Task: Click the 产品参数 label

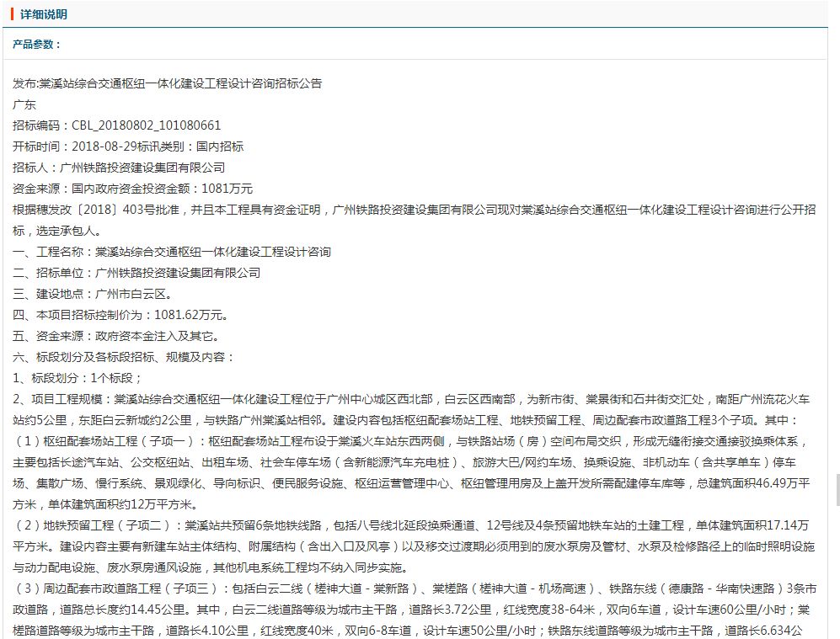Action: click(x=37, y=45)
